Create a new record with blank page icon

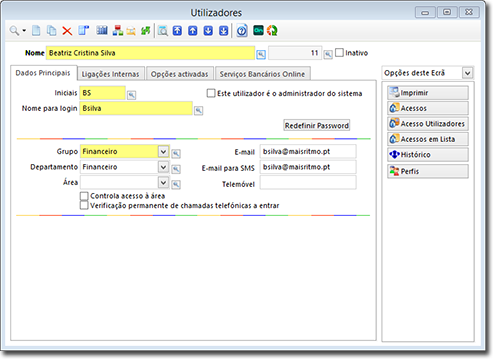pos(36,31)
